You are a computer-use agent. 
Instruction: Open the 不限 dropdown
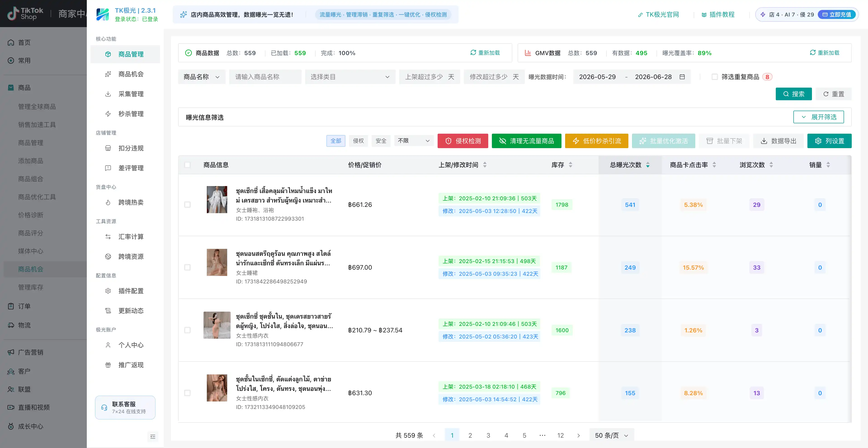[x=414, y=141]
